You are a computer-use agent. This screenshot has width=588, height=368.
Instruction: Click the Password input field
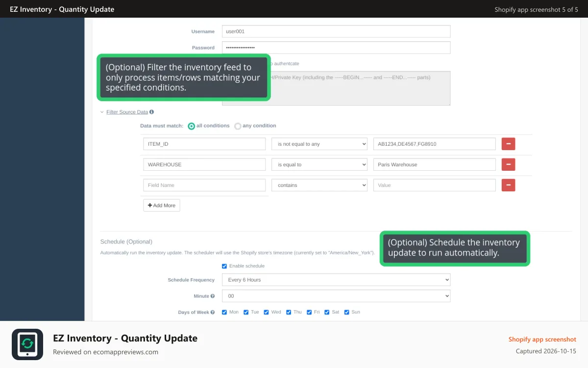(x=336, y=48)
